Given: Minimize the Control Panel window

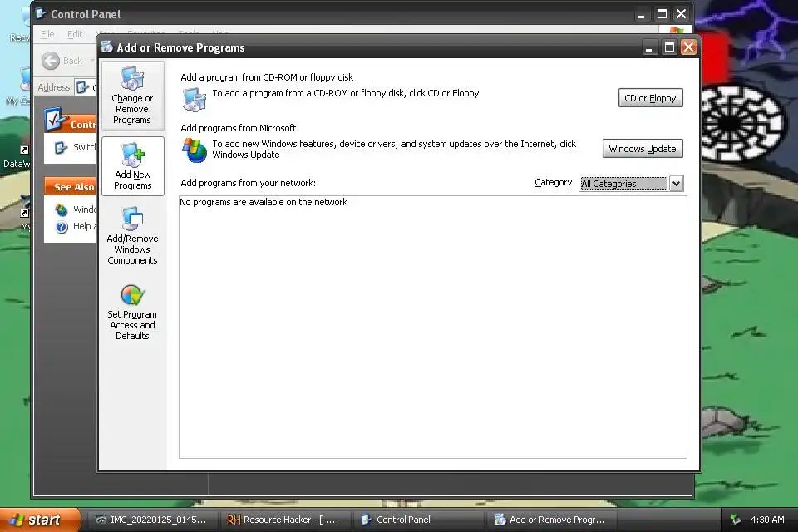Looking at the screenshot, I should point(641,14).
